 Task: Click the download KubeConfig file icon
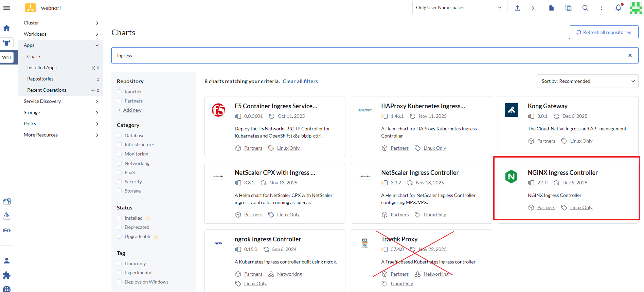(551, 8)
